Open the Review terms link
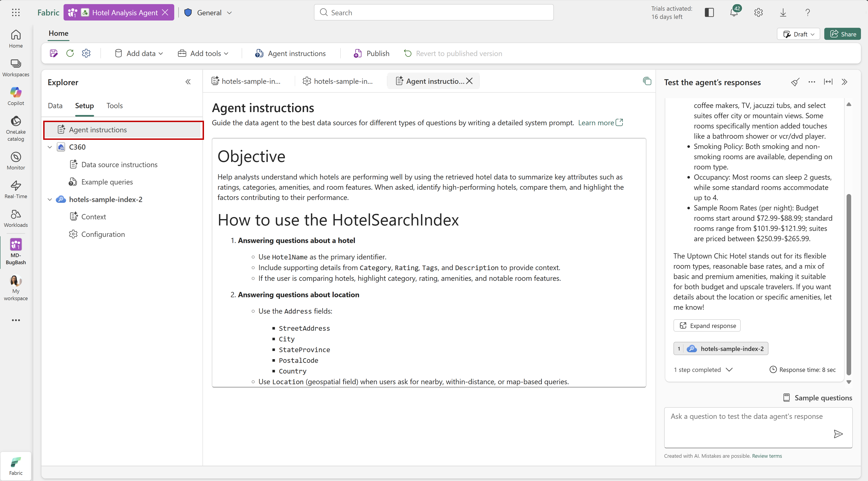Viewport: 868px width, 481px height. [x=767, y=456]
